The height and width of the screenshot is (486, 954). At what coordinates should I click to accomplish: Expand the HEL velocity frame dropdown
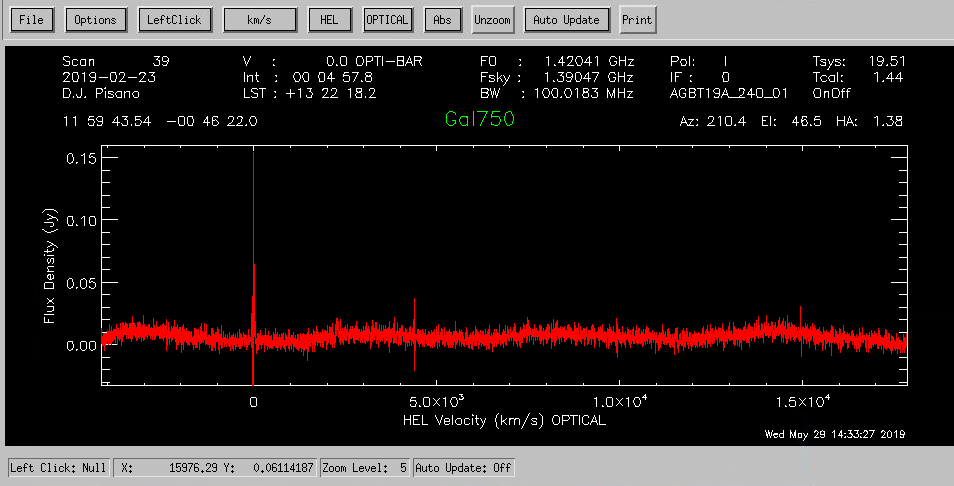[x=330, y=20]
